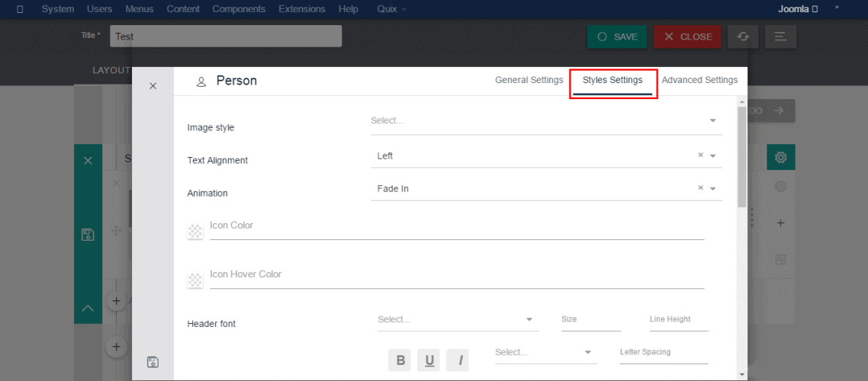Image resolution: width=868 pixels, height=381 pixels.
Task: Open the Advanced Settings tab
Action: click(699, 80)
